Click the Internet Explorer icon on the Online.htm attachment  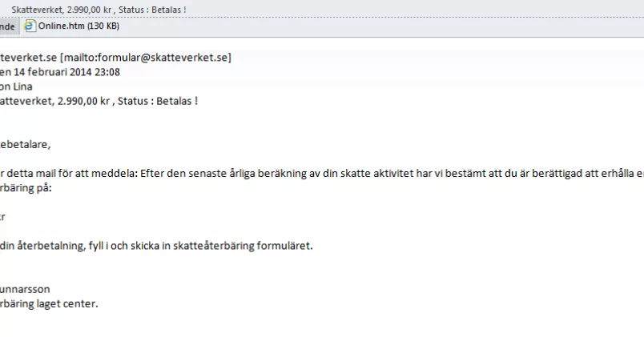tap(30, 26)
